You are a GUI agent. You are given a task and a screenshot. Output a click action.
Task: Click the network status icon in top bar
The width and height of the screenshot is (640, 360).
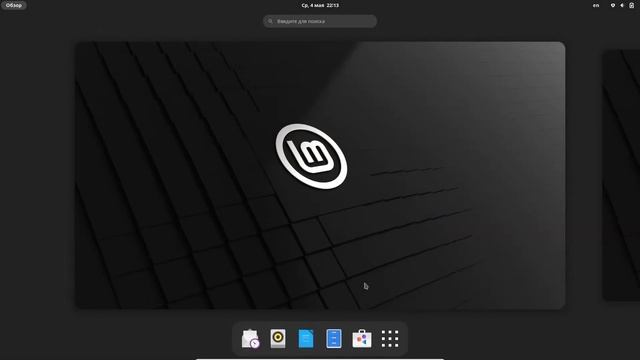613,5
